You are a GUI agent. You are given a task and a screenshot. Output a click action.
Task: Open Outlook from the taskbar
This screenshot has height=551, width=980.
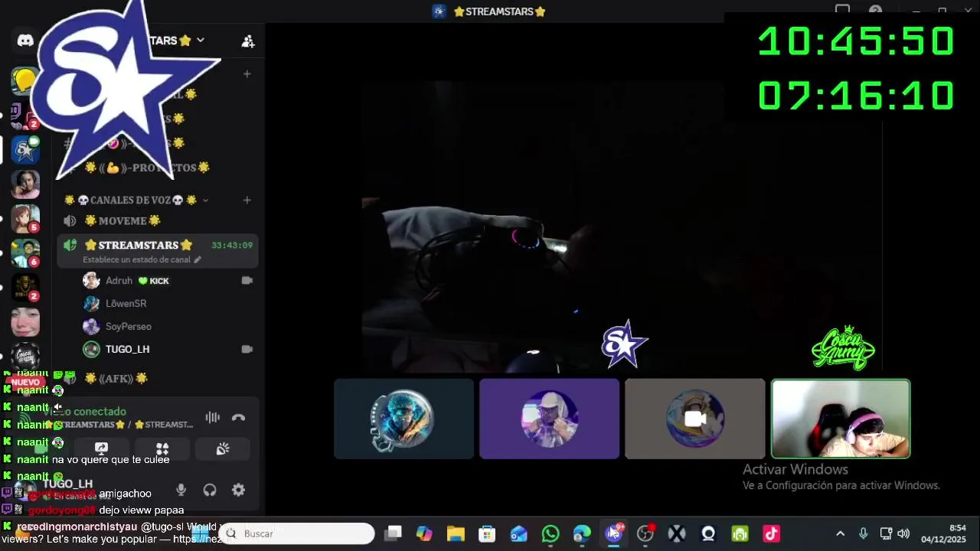point(518,533)
